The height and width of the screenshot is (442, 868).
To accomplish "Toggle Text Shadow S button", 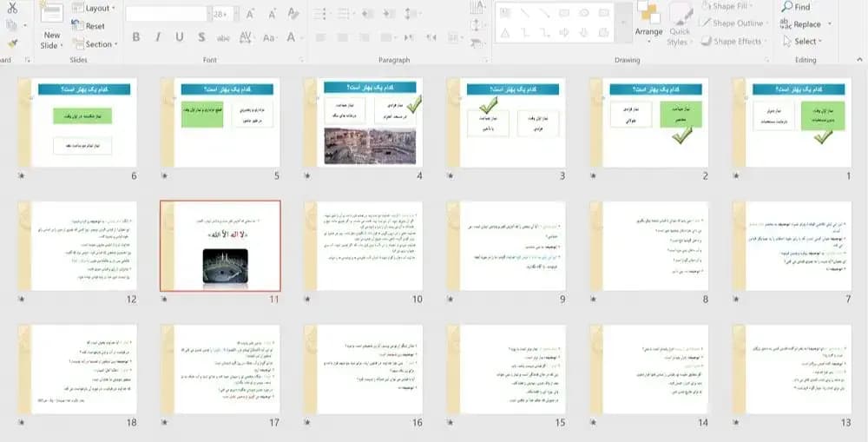I will (201, 37).
